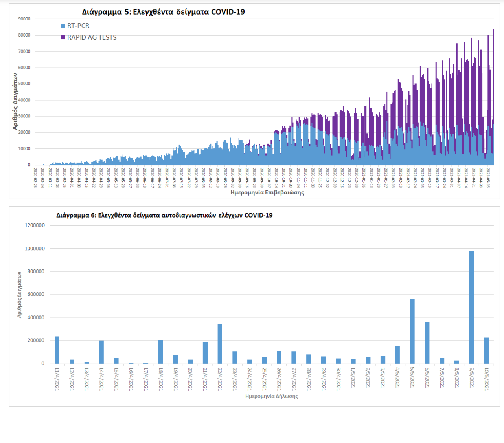Viewport: 504px width, 443px height.
Task: Select the 18/4/2021 bar
Action: (160, 352)
